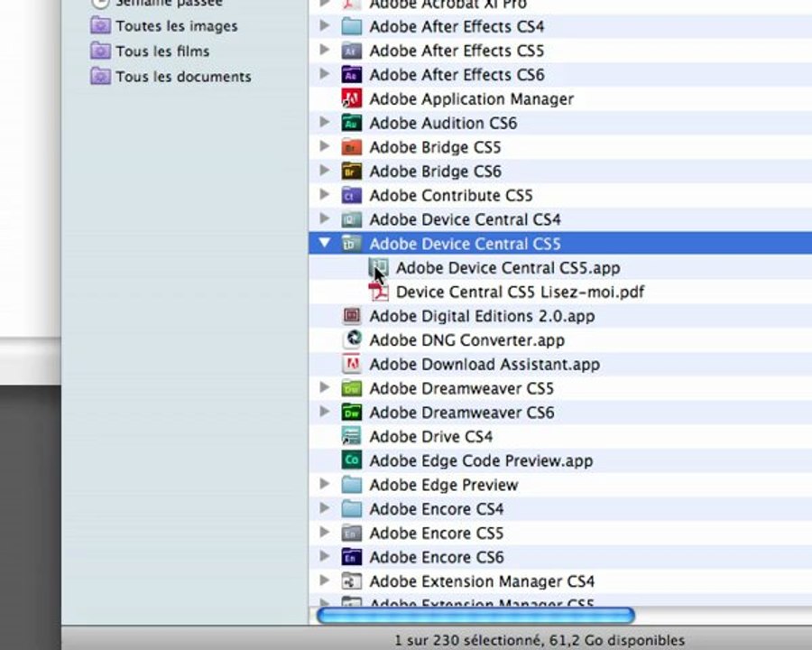Select the Adobe Device Central CS5.app icon
The width and height of the screenshot is (812, 650).
(x=379, y=267)
